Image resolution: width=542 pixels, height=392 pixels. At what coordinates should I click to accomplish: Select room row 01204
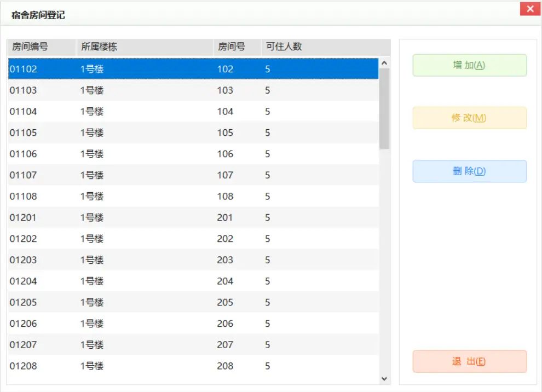(x=164, y=281)
